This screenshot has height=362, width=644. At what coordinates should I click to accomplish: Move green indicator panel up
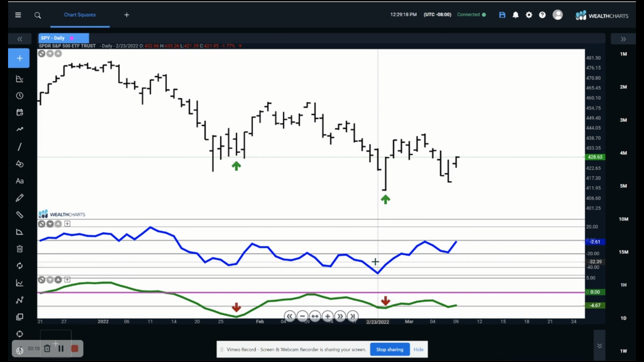pos(58,280)
